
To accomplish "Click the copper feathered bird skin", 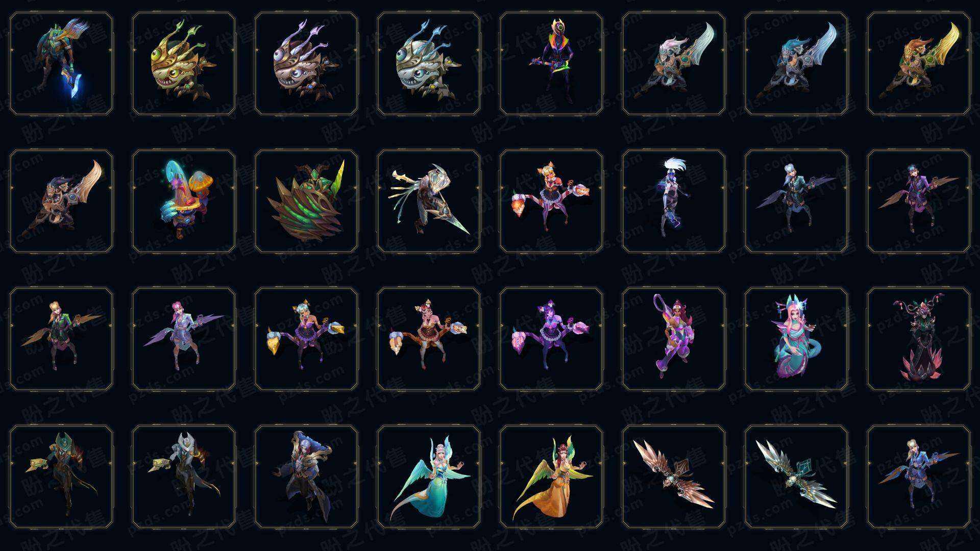I will (674, 477).
